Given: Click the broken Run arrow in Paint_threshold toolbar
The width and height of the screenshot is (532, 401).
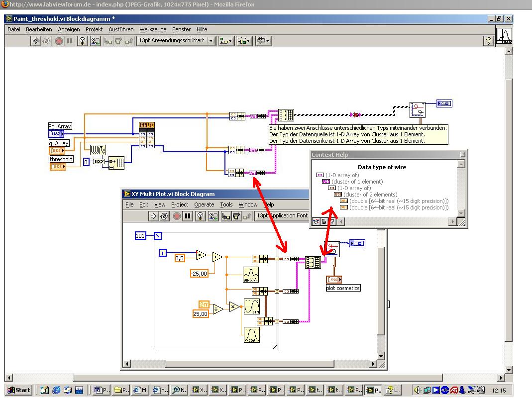Looking at the screenshot, I should pos(35,41).
